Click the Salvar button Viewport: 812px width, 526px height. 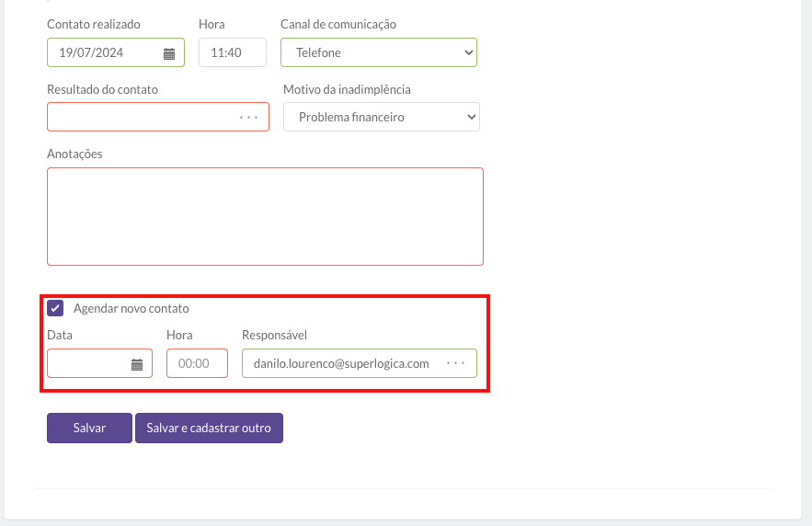pyautogui.click(x=89, y=429)
